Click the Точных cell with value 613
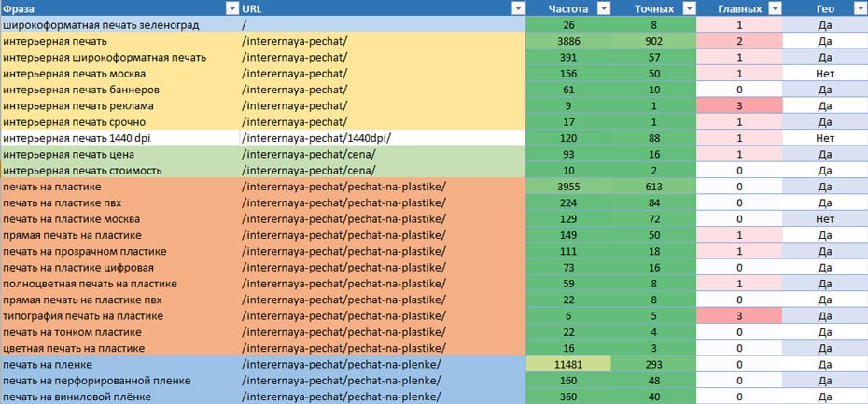 click(x=653, y=187)
